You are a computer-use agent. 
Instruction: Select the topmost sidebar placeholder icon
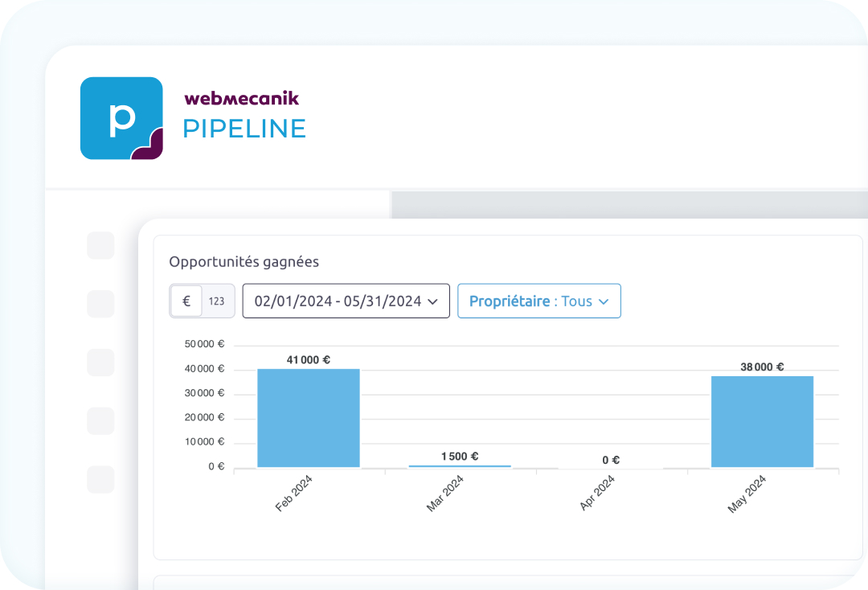click(x=100, y=245)
